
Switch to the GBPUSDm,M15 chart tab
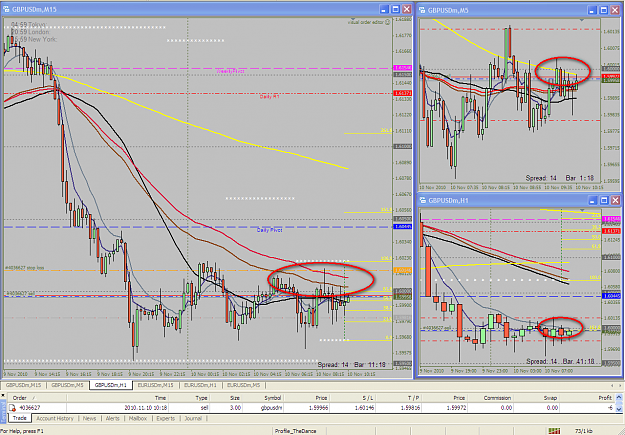coord(24,385)
